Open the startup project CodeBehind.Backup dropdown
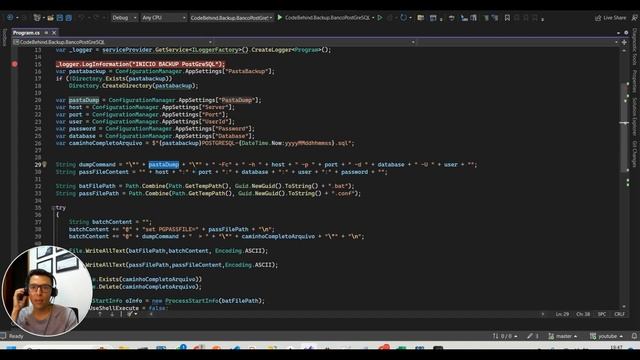640x360 pixels. [231, 18]
